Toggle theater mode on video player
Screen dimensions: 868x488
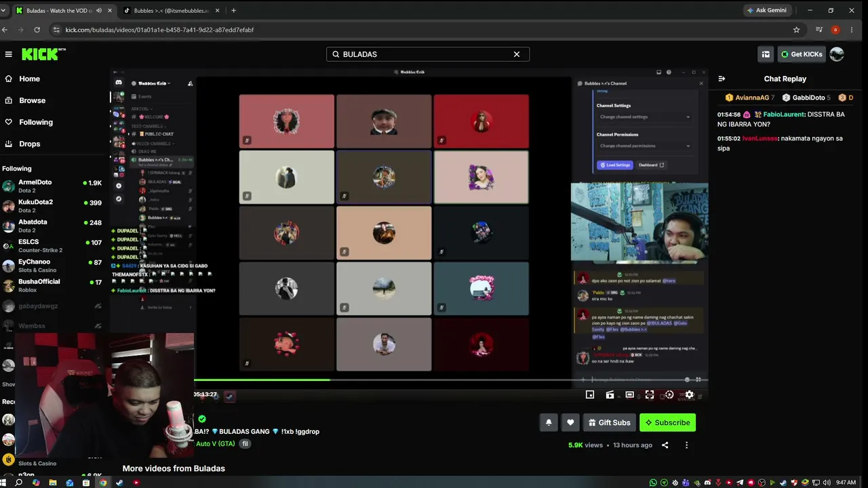(x=629, y=394)
